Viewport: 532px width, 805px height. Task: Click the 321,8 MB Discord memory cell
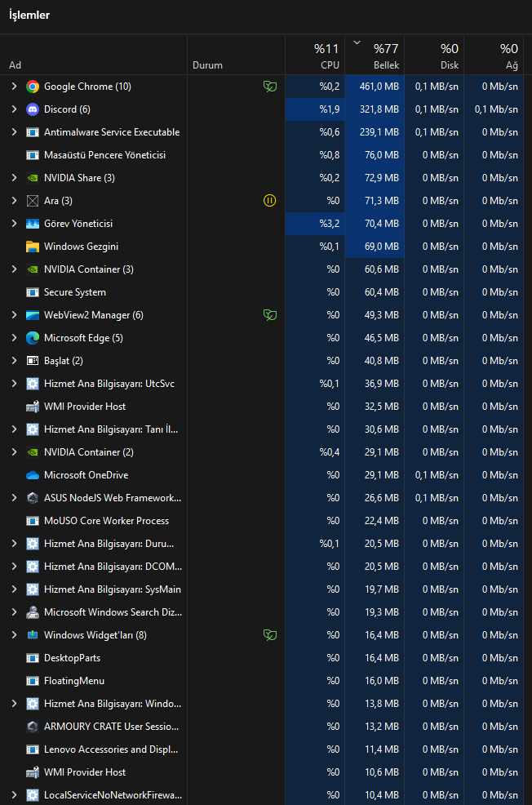click(375, 109)
